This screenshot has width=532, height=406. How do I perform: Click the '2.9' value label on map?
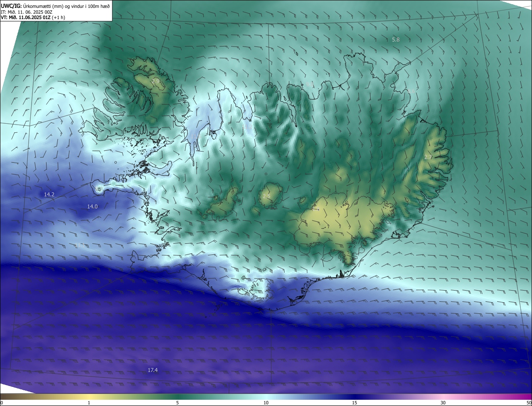pyautogui.click(x=156, y=81)
